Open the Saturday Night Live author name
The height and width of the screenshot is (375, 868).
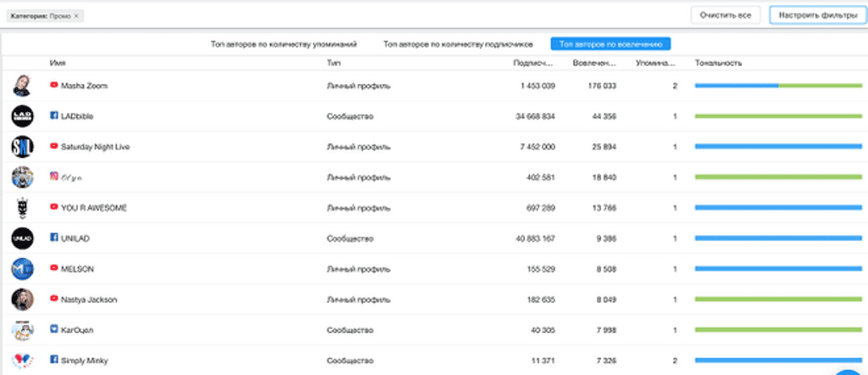tap(95, 147)
